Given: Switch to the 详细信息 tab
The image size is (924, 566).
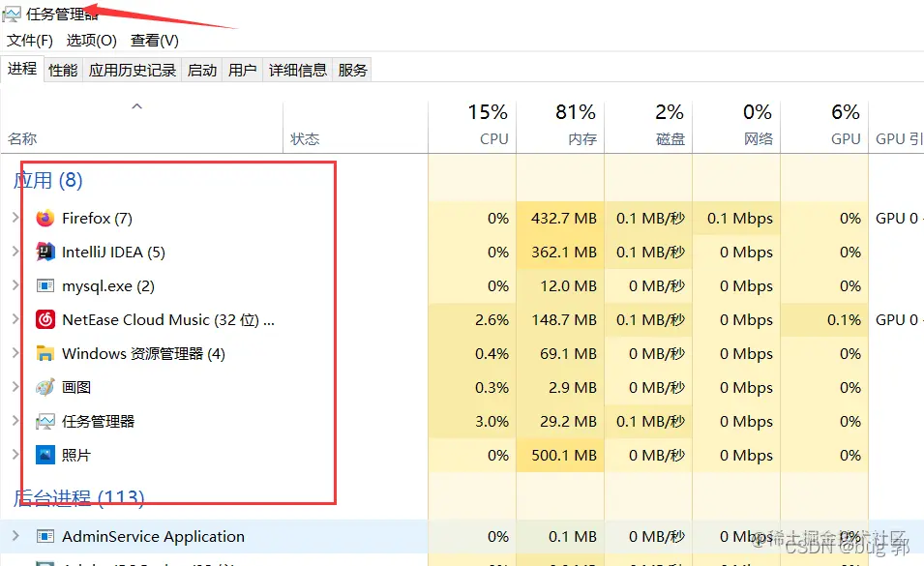Looking at the screenshot, I should (x=298, y=70).
